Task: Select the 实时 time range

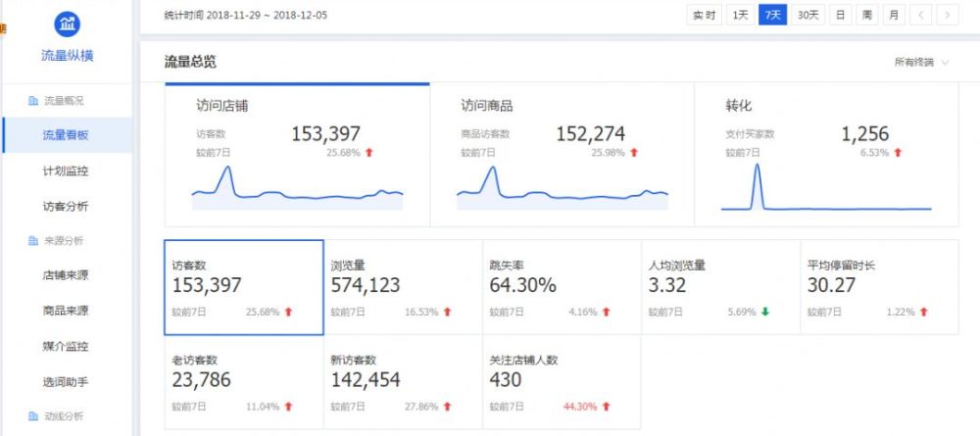Action: point(705,15)
